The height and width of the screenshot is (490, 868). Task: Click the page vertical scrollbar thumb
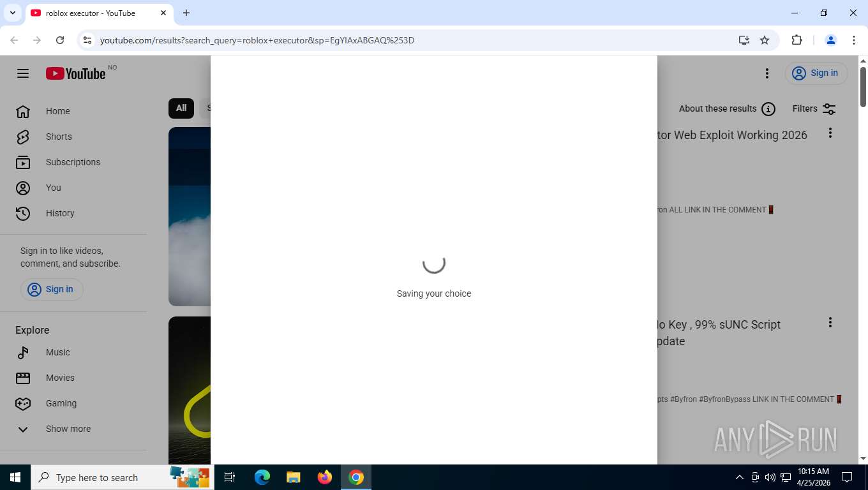tap(863, 86)
